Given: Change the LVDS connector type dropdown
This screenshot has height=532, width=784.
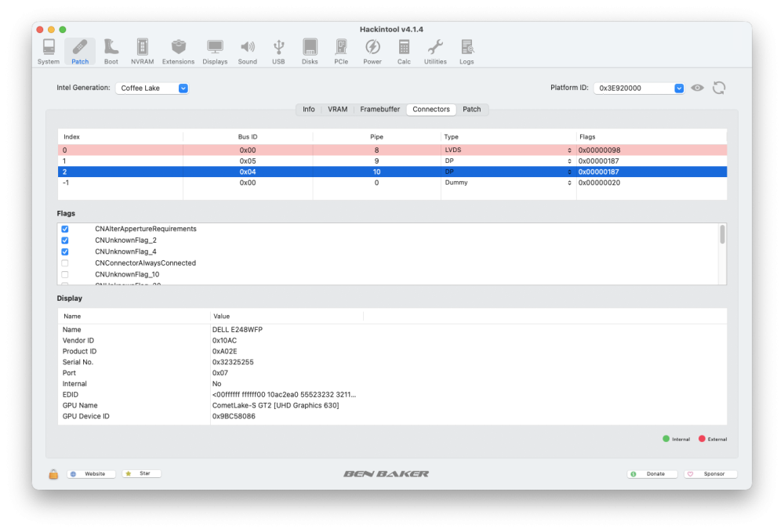Looking at the screenshot, I should [508, 150].
